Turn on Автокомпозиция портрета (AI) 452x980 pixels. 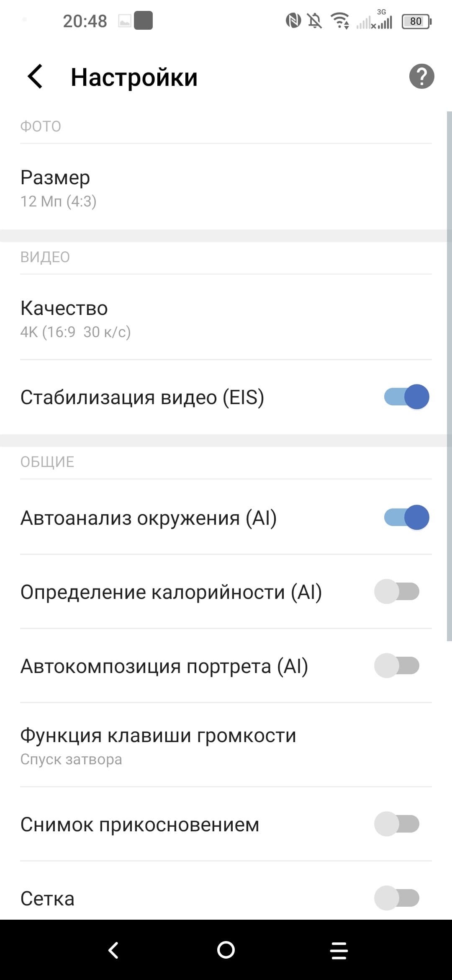[x=397, y=665]
